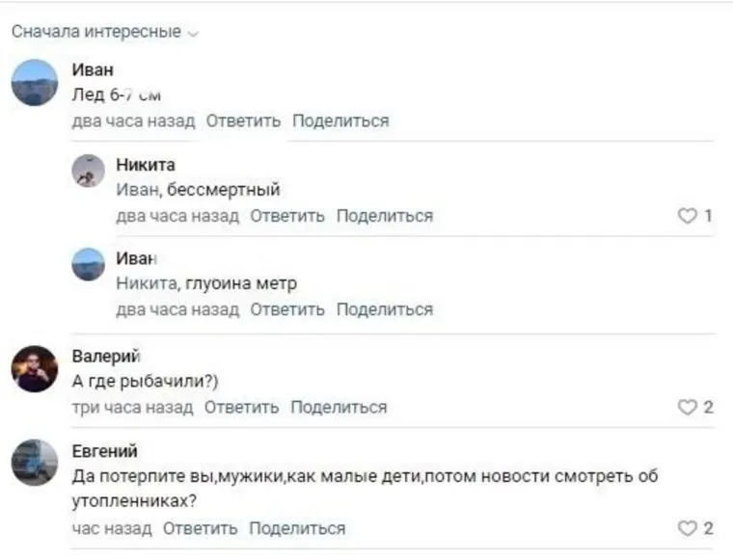Click 'Поделиться' under Евгений's comment
Image resolution: width=733 pixels, height=560 pixels.
(x=297, y=528)
